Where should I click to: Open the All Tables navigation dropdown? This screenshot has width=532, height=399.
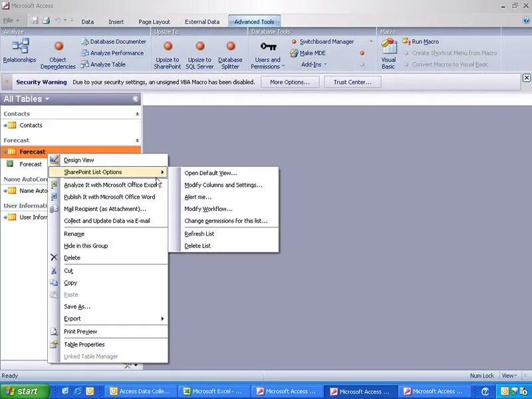click(47, 99)
